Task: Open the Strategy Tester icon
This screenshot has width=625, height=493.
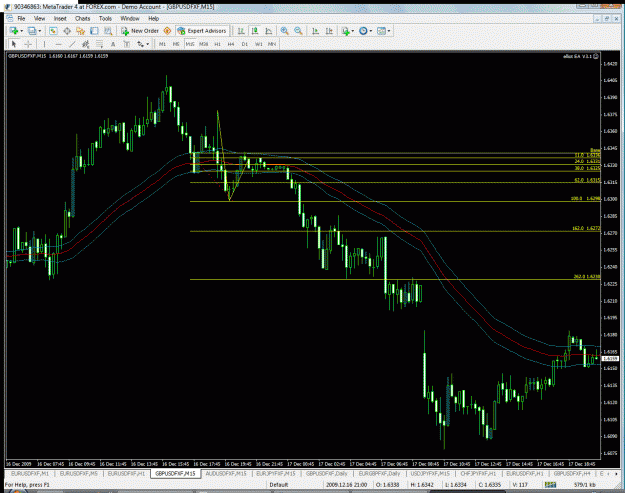Action: (108, 31)
